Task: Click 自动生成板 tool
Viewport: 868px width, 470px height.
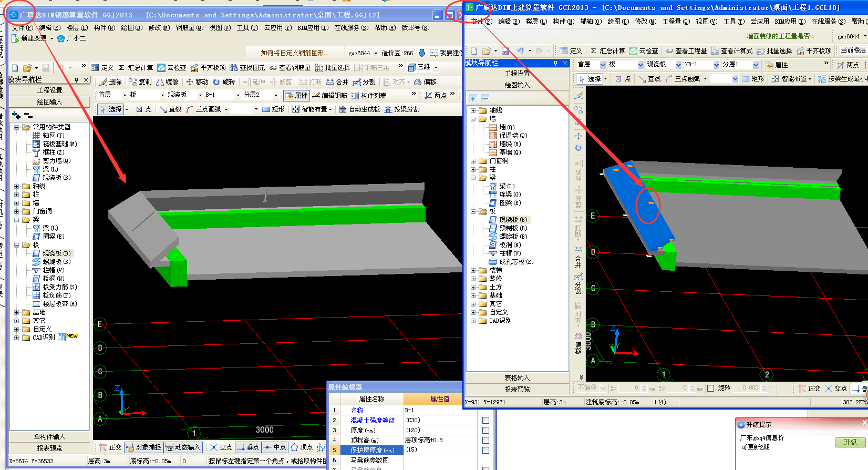Action: pyautogui.click(x=359, y=109)
